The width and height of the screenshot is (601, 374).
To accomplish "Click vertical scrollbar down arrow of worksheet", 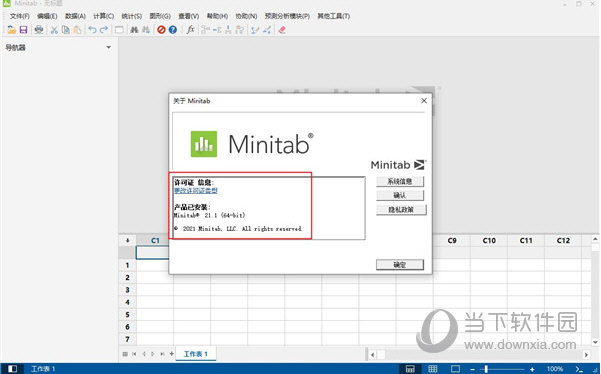I will click(x=595, y=342).
